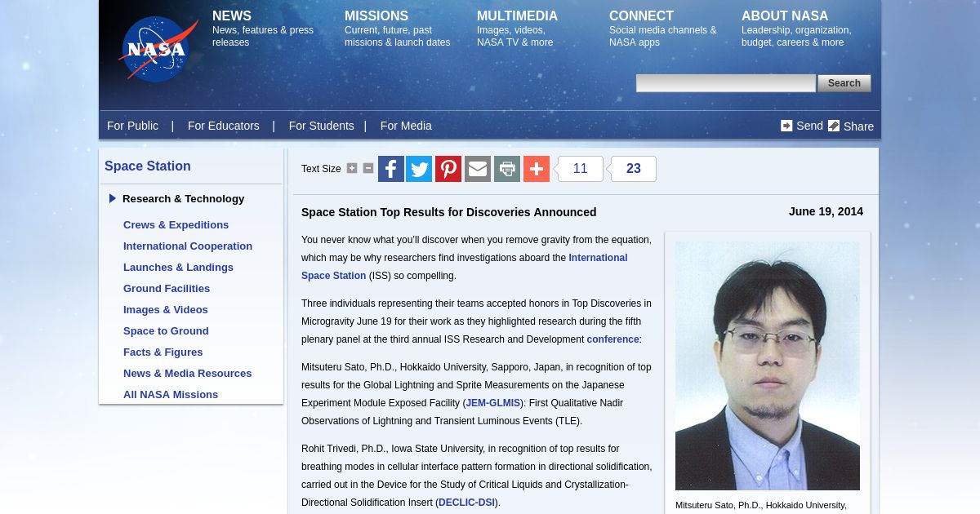This screenshot has height=514, width=980.
Task: Print the article using the printer icon
Action: click(x=507, y=169)
